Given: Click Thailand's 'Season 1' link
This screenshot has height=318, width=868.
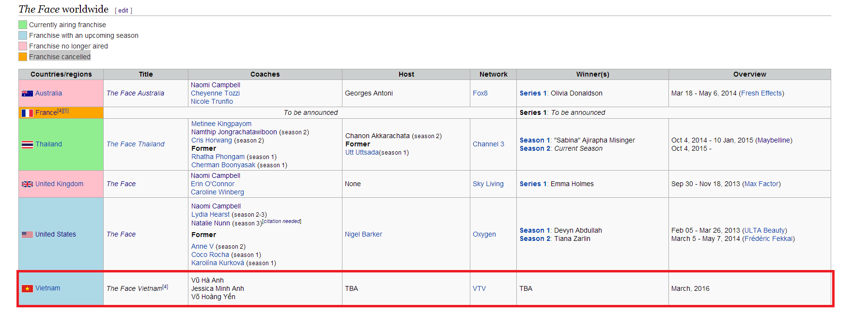Looking at the screenshot, I should point(535,140).
